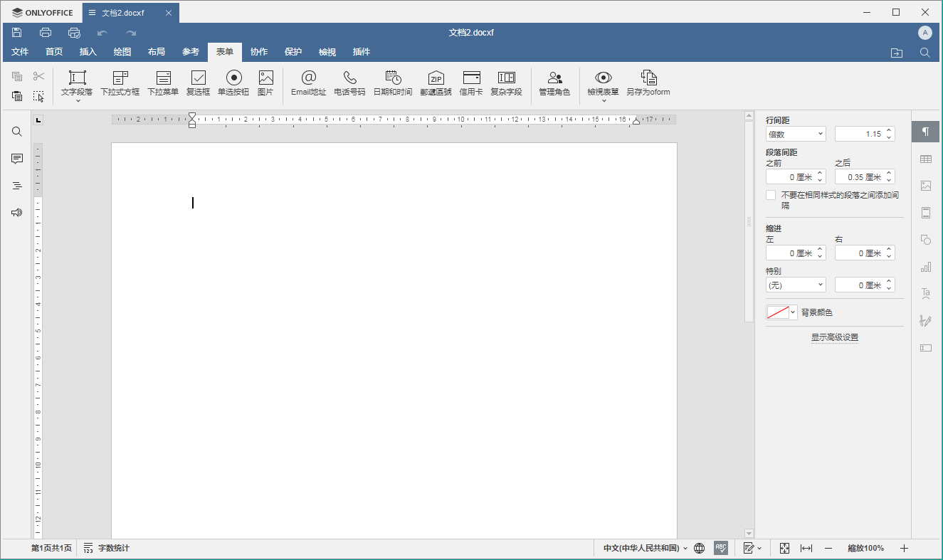
Task: Expand the 倍数 line spacing dropdown
Action: pos(796,134)
